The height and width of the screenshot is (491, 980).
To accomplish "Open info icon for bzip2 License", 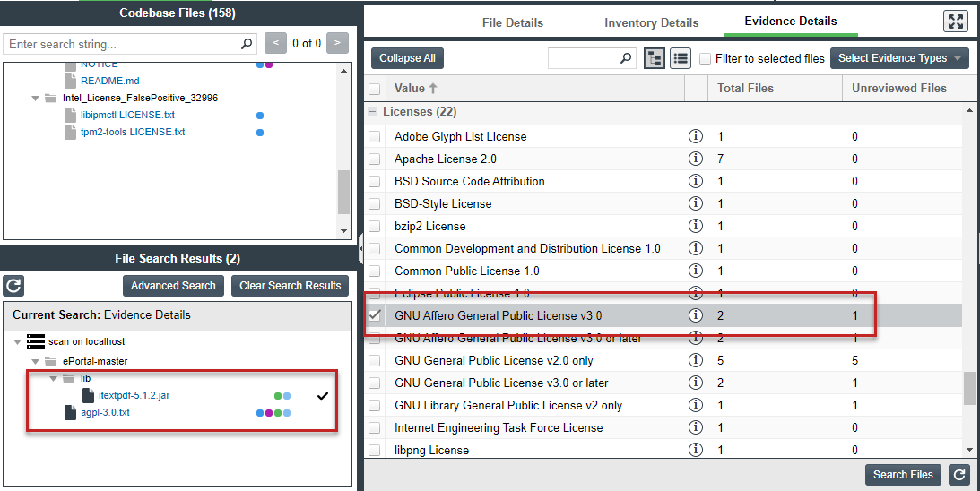I will 695,226.
